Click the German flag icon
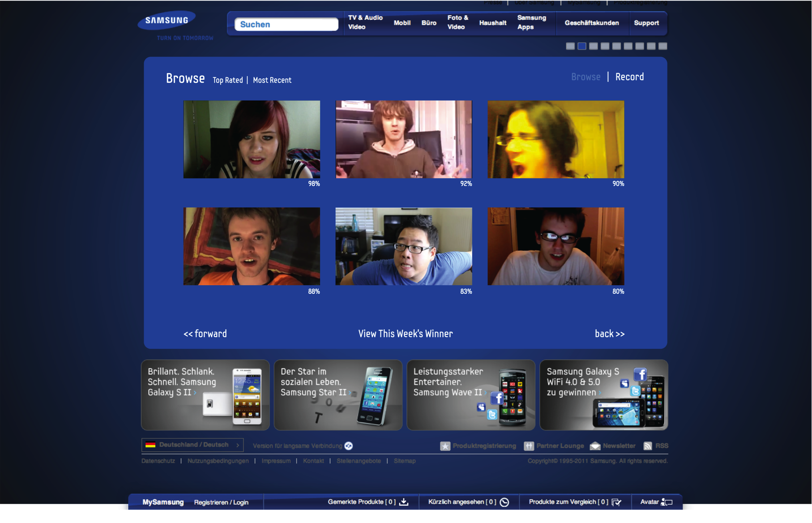The width and height of the screenshot is (812, 523). 150,445
